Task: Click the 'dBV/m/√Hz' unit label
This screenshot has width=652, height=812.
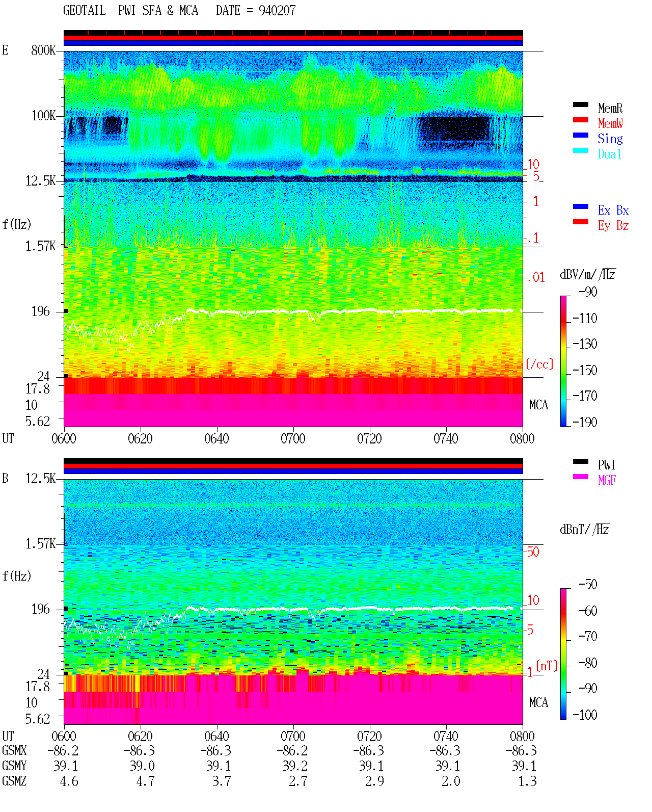Action: [588, 274]
